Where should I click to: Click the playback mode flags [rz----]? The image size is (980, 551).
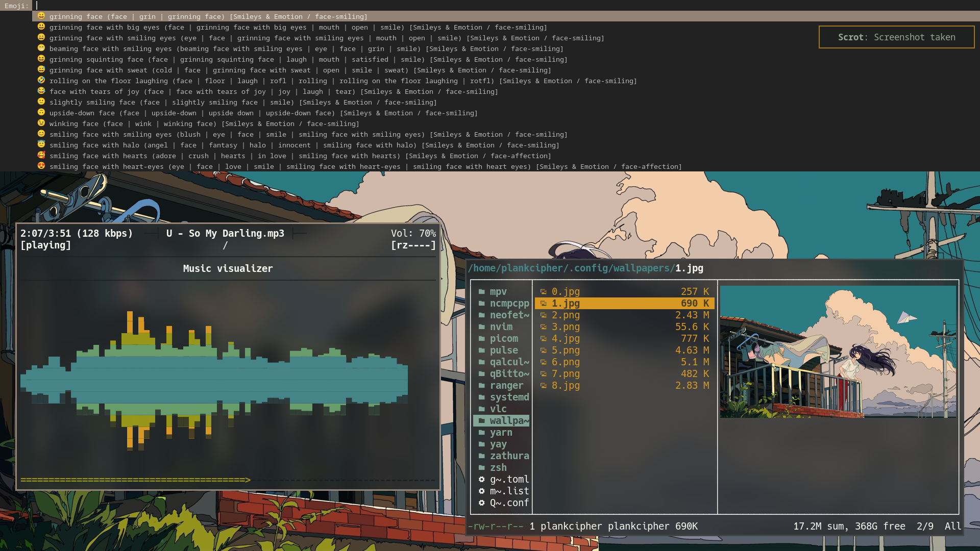click(x=413, y=245)
